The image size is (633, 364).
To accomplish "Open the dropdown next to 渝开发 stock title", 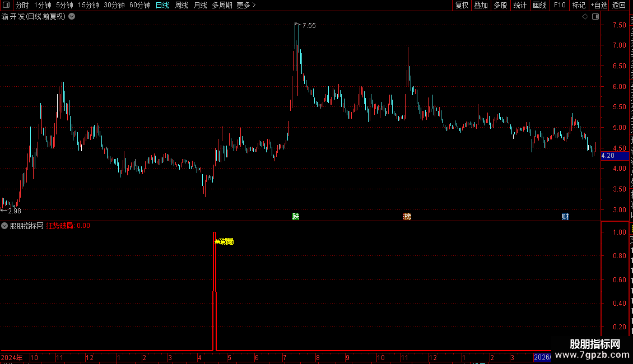I will pyautogui.click(x=72, y=17).
